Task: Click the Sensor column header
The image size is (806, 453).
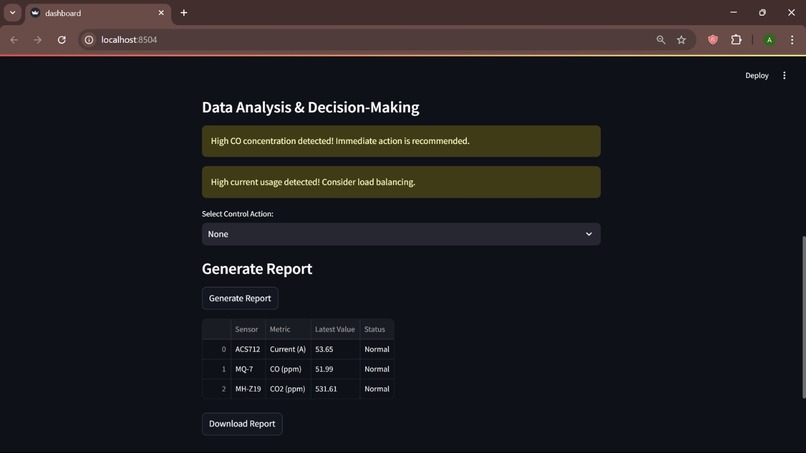Action: (248, 329)
